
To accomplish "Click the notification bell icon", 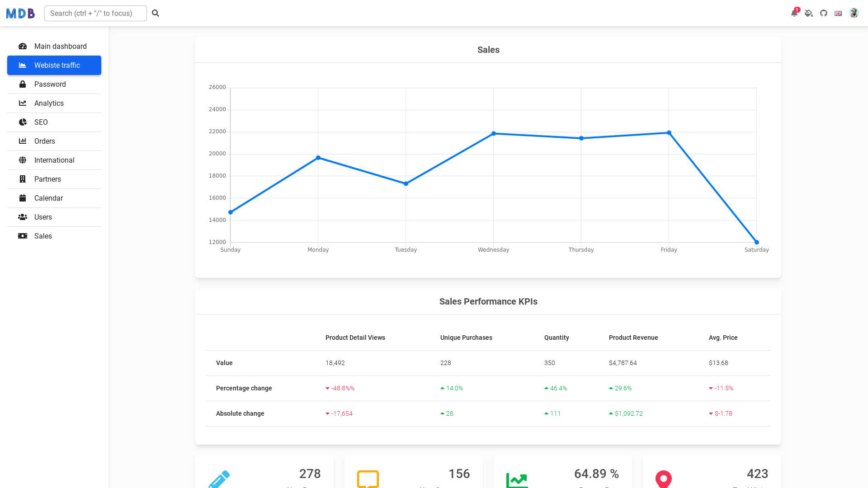I will coord(794,13).
